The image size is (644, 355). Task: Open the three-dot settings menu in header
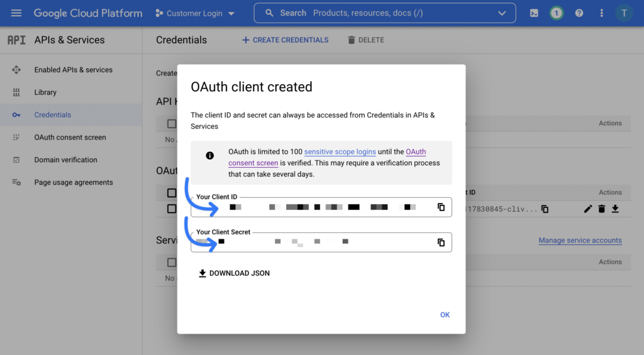602,13
